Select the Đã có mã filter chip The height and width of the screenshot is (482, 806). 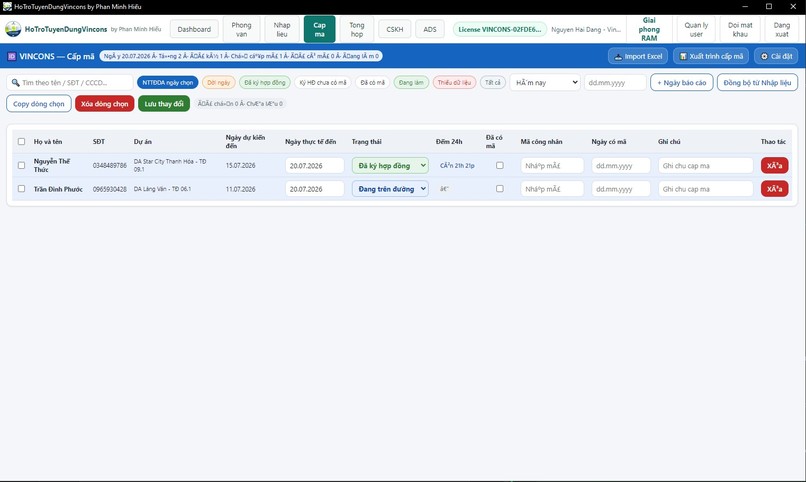click(x=372, y=82)
